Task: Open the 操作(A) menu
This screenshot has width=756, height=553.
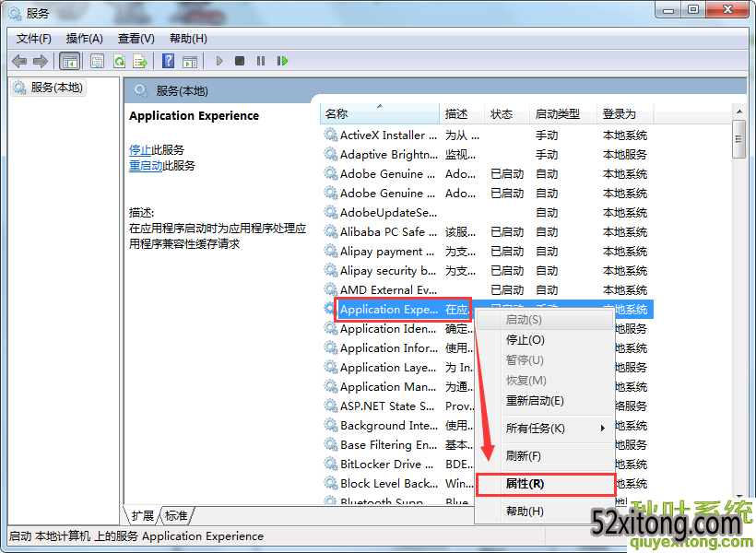Action: tap(85, 39)
